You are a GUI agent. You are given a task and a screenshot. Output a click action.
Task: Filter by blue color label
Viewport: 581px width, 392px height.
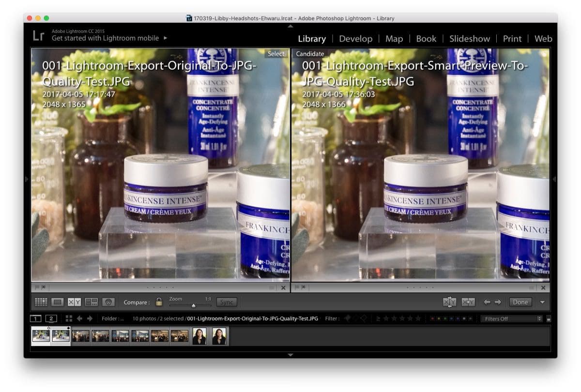coord(451,318)
